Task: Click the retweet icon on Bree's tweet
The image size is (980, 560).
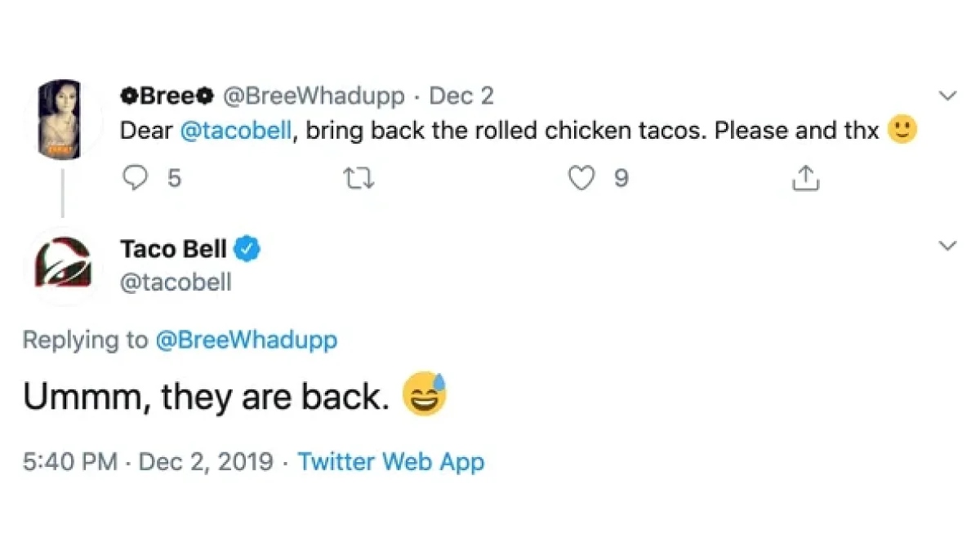Action: coord(359,177)
